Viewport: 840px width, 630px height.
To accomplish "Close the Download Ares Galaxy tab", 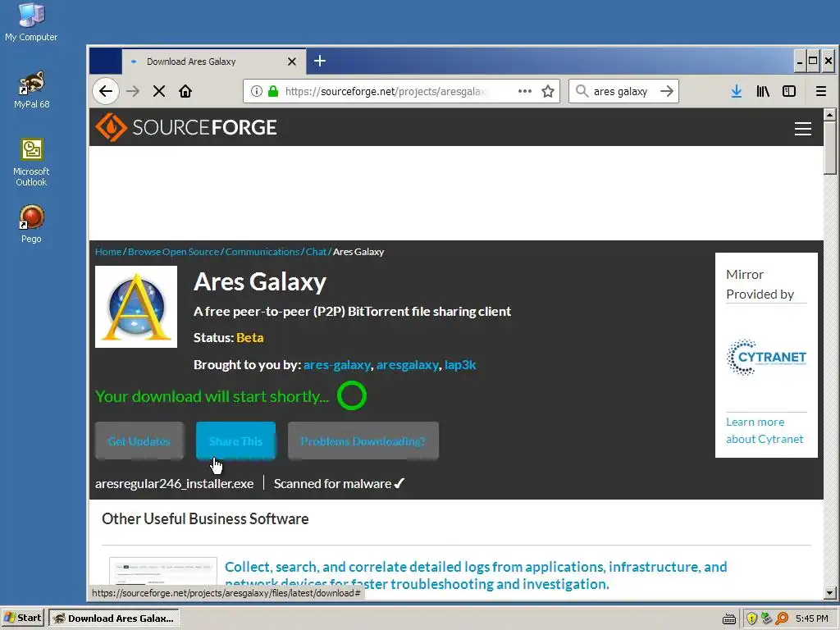I will (292, 62).
